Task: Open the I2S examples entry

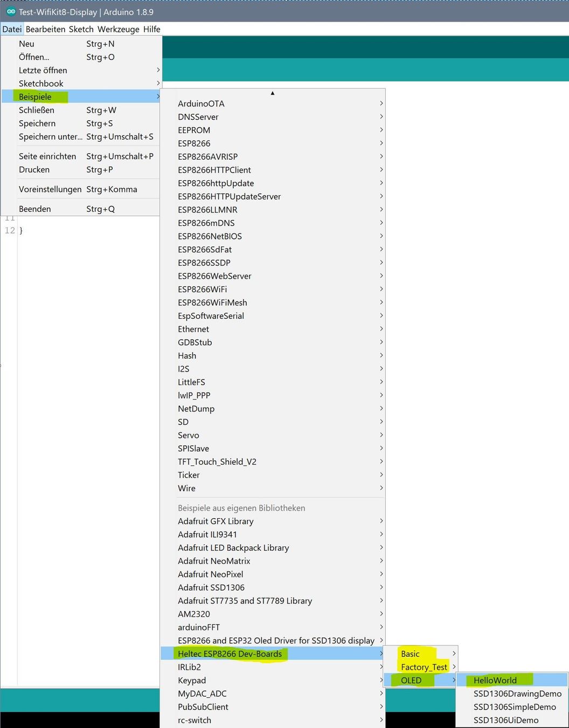Action: (x=273, y=369)
